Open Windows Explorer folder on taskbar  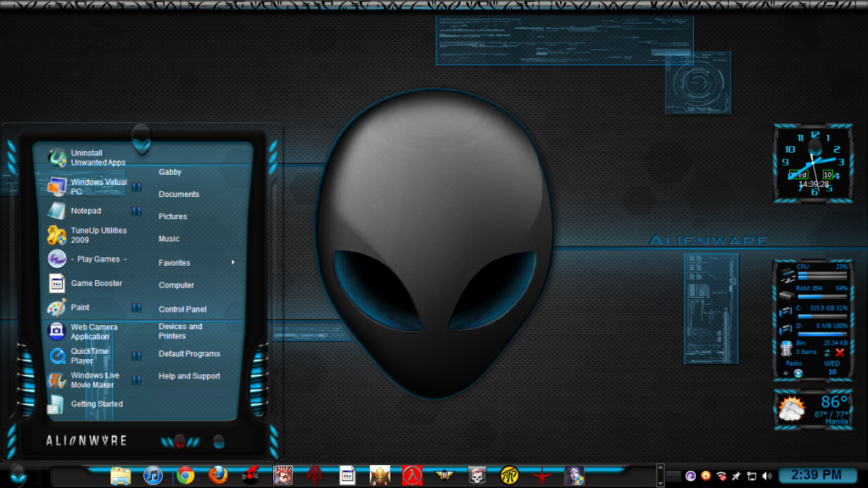click(x=120, y=476)
